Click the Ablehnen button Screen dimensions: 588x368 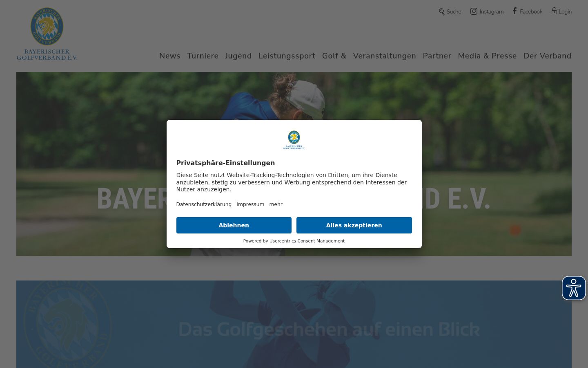(234, 225)
